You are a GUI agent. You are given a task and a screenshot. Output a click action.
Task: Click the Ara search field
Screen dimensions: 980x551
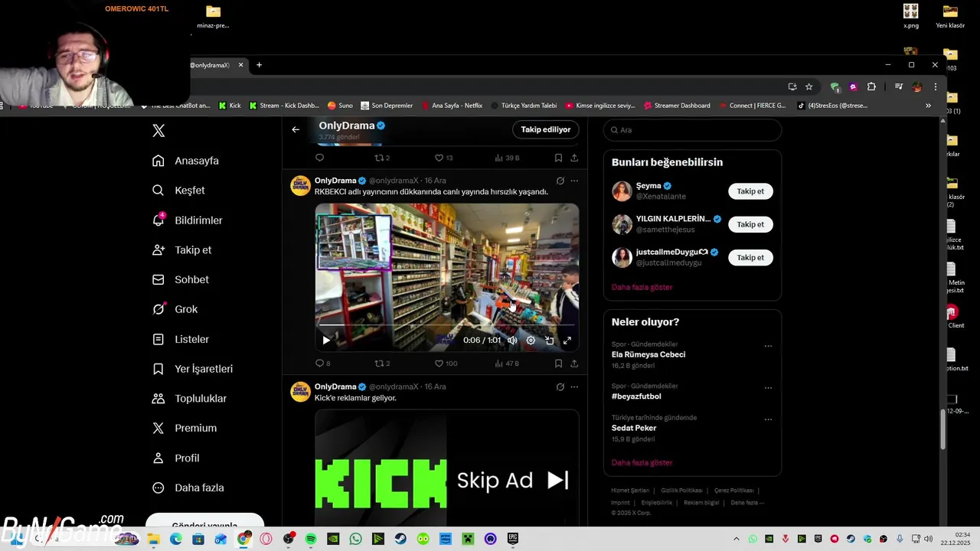[x=692, y=130]
